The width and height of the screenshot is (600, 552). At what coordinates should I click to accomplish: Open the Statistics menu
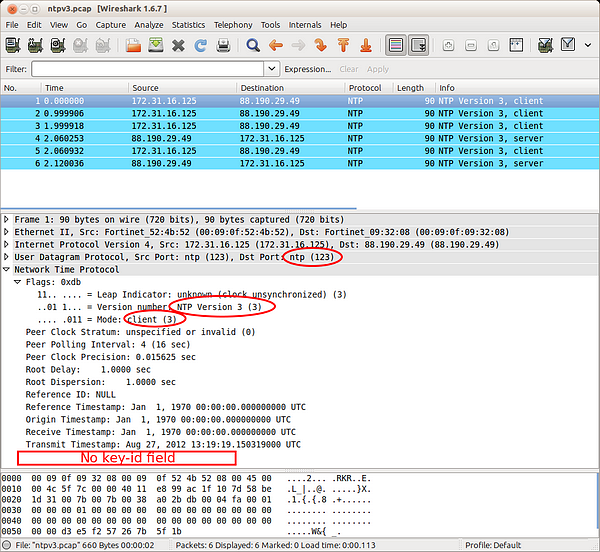pyautogui.click(x=188, y=25)
